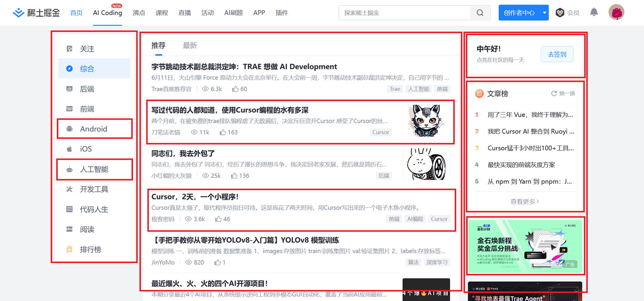
Task: Open the notification bell
Action: tap(594, 12)
